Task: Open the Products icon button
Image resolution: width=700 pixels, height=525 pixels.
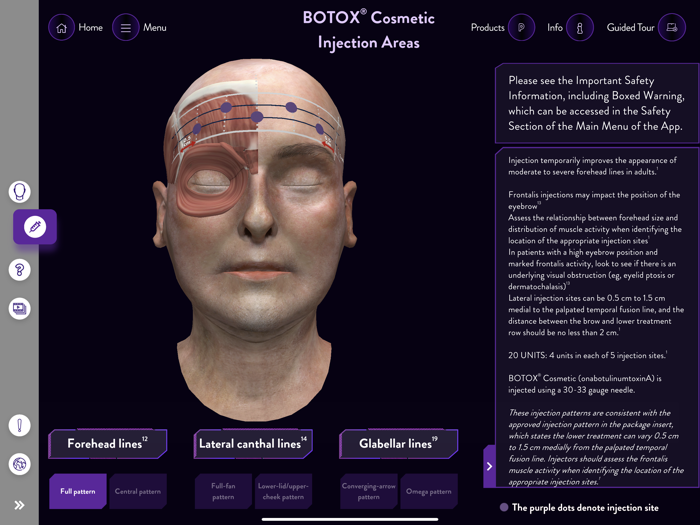Action: click(521, 28)
